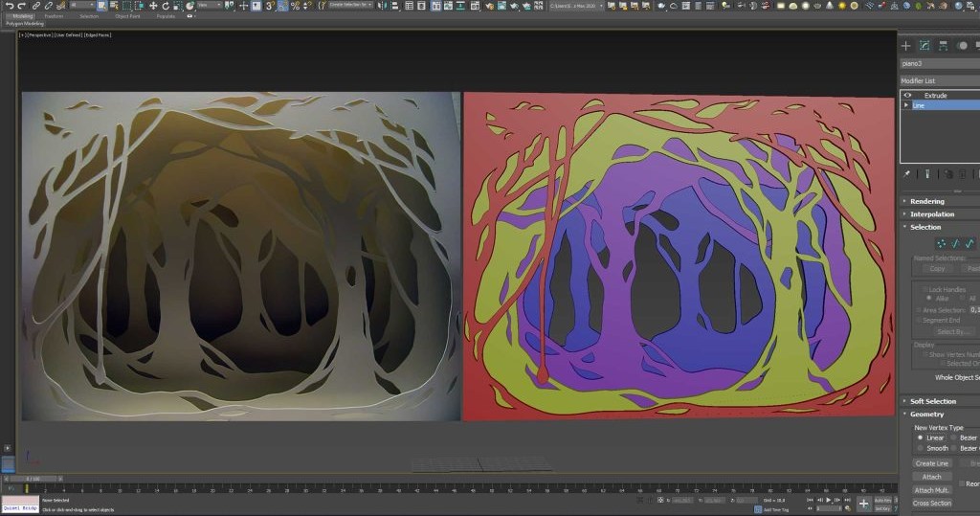Select Spline sub-object level icon

[x=969, y=243]
